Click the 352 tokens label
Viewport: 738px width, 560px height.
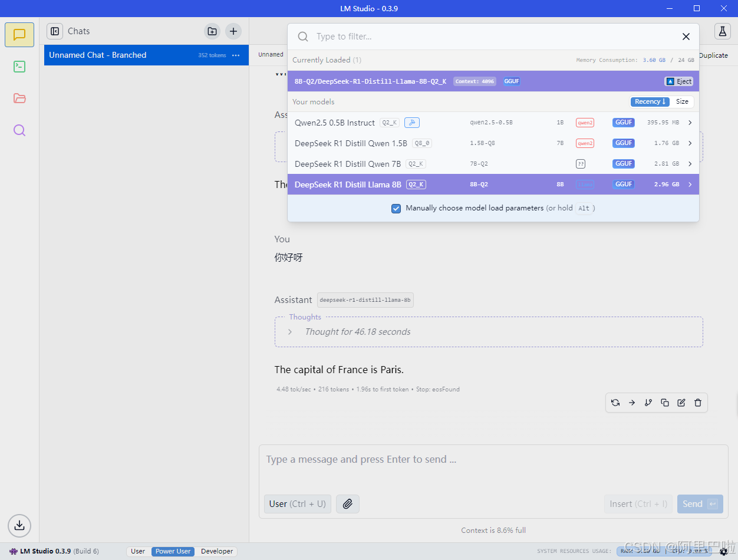[212, 55]
